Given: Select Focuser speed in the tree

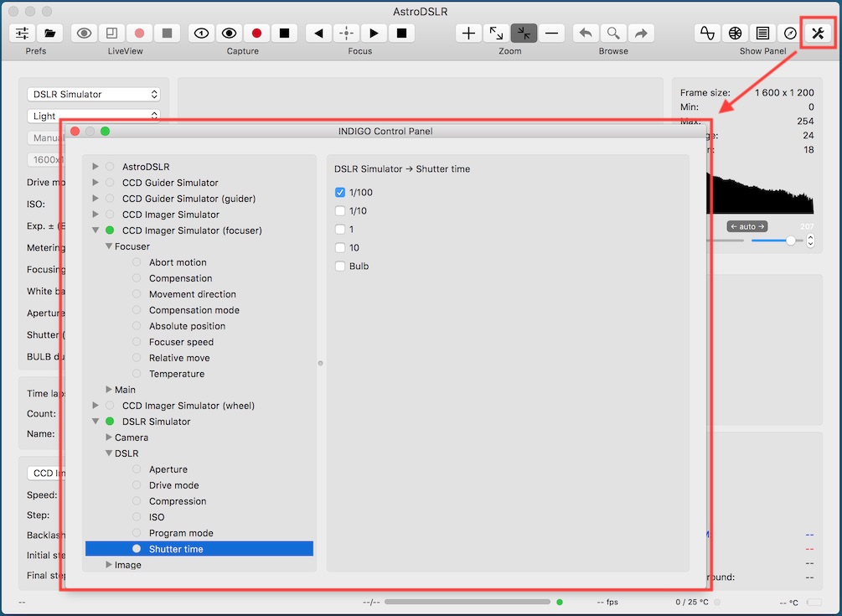Looking at the screenshot, I should point(181,342).
